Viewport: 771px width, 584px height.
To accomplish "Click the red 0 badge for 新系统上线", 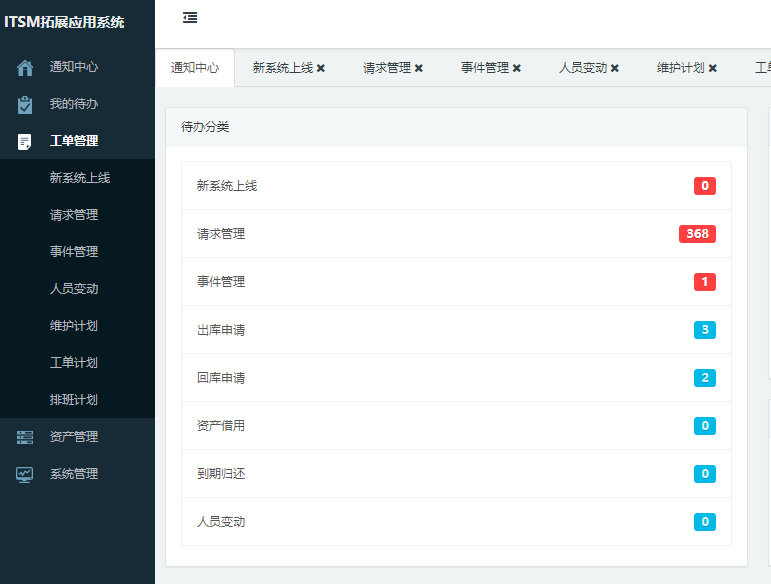I will [705, 186].
